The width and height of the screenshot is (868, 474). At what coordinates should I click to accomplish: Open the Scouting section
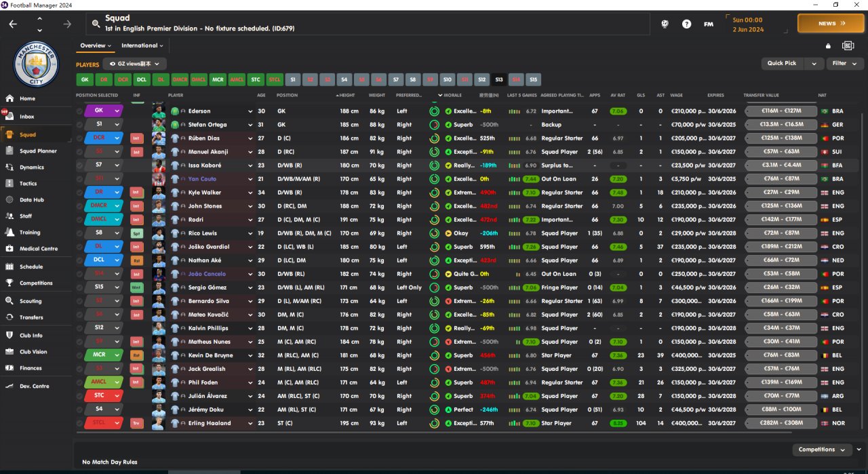31,301
